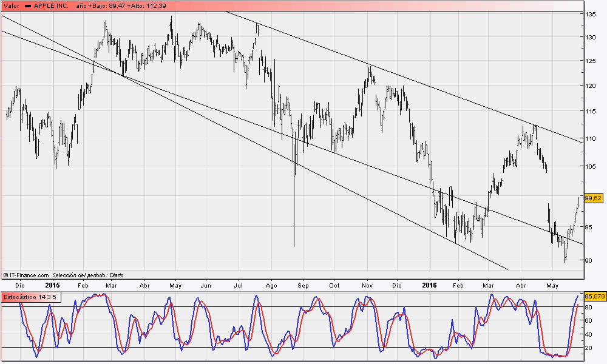Click the yellow 95,979 stochastic value tag
This screenshot has width=607, height=364.
tap(595, 297)
